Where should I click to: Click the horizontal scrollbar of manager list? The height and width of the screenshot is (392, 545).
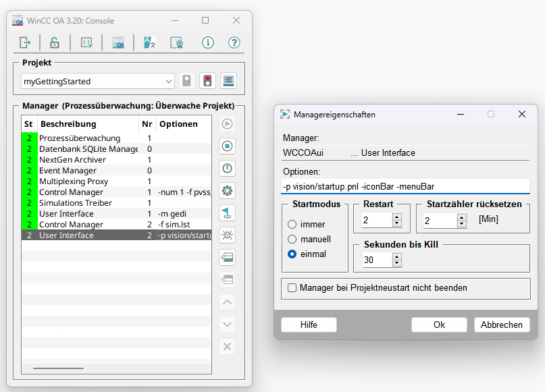58,368
